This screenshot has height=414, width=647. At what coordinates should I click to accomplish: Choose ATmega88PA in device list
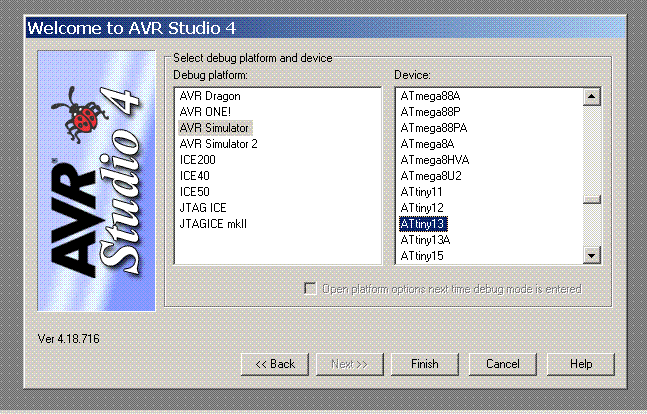click(x=434, y=128)
